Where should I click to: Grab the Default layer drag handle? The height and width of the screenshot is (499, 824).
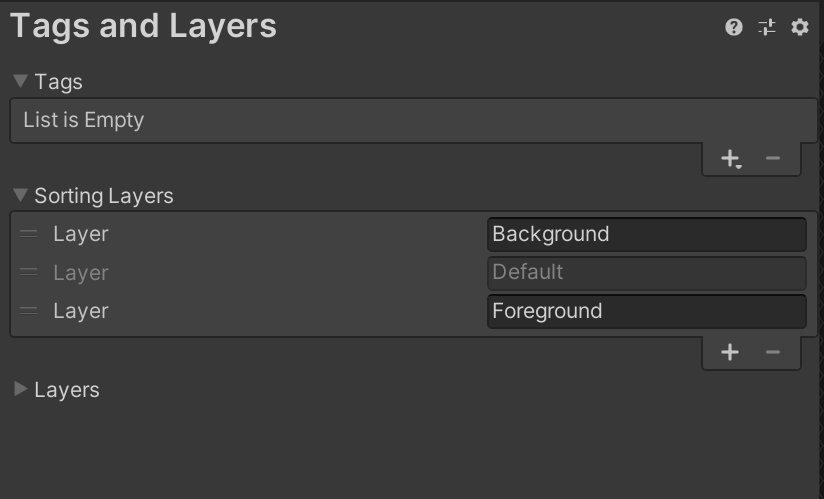click(28, 272)
